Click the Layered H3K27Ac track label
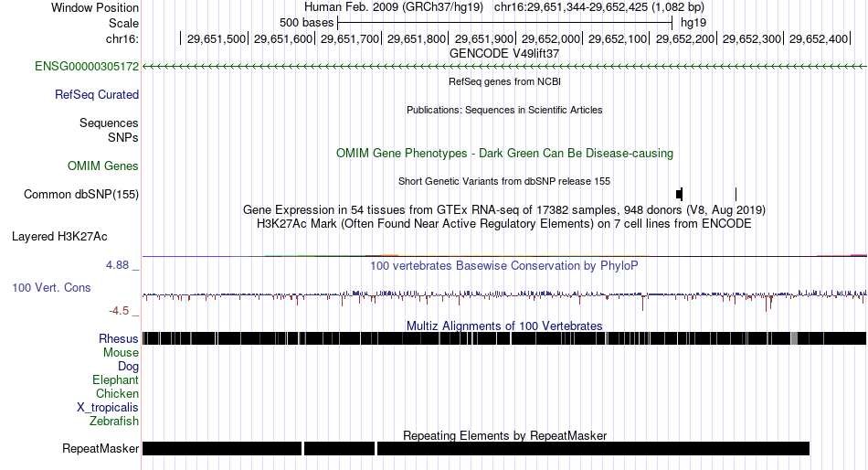The height and width of the screenshot is (470, 868). 59,237
